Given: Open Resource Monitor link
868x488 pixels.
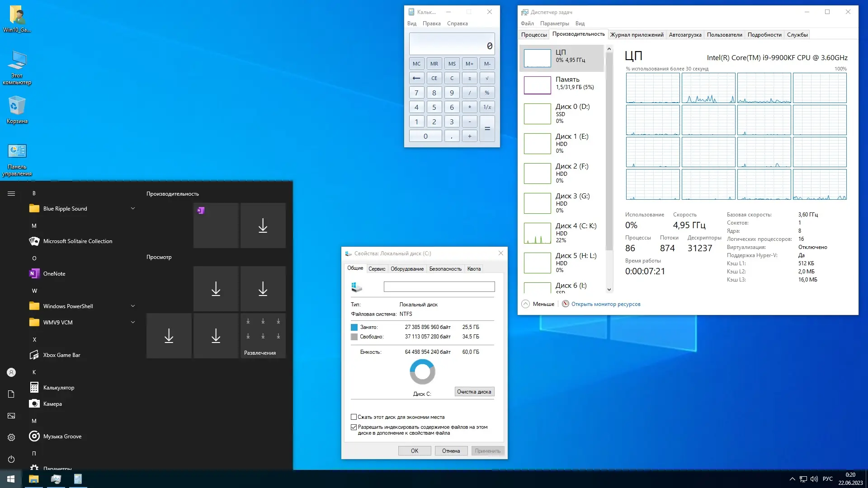Looking at the screenshot, I should [605, 304].
